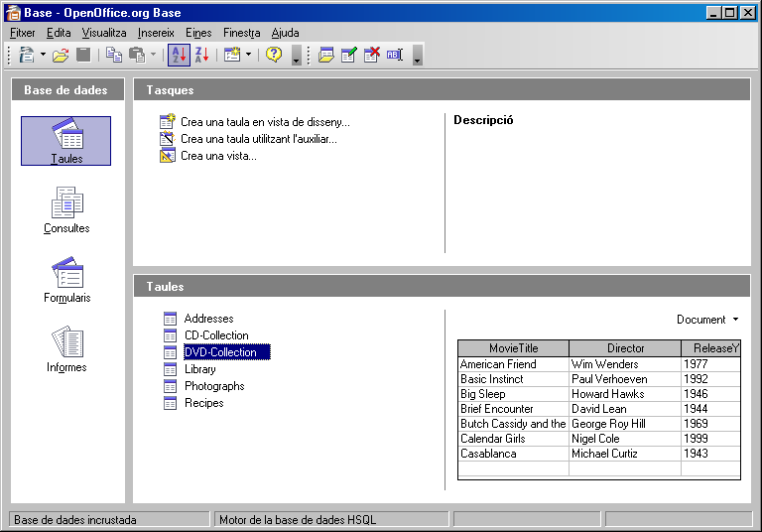Open the New Form dropdown arrow
Viewport: 762px width, 532px height.
click(x=248, y=55)
